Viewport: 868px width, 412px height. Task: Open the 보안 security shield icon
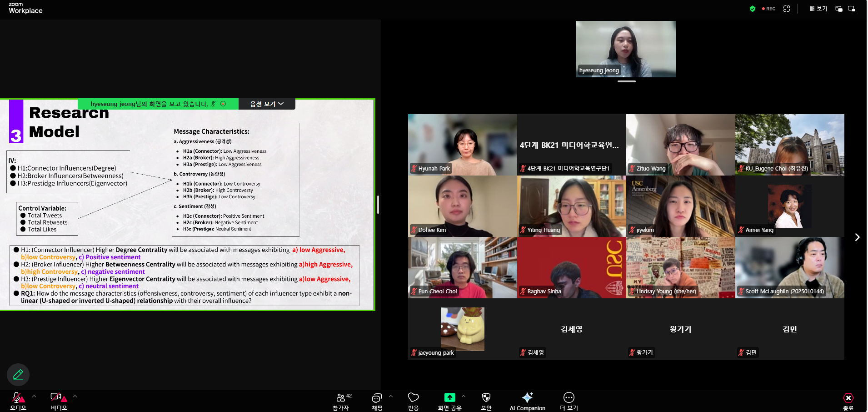pos(486,401)
